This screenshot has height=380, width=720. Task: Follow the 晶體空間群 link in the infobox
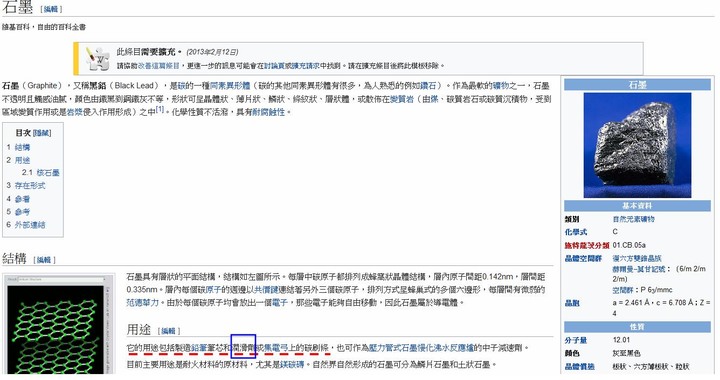(x=583, y=258)
